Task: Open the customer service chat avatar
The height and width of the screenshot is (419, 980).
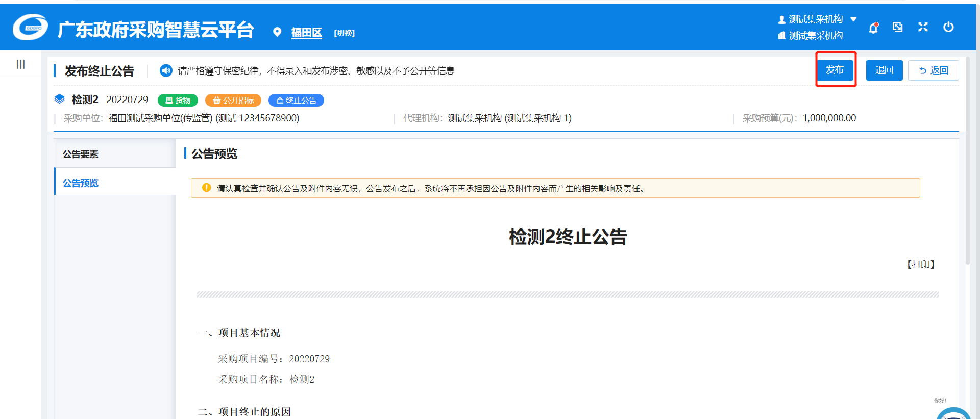Action: click(x=953, y=414)
